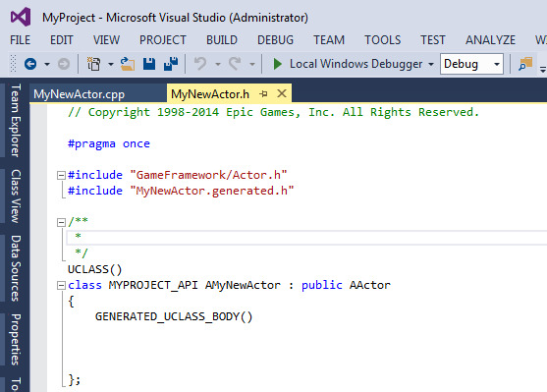Click the Save All icon
This screenshot has width=547, height=392.
(x=171, y=64)
